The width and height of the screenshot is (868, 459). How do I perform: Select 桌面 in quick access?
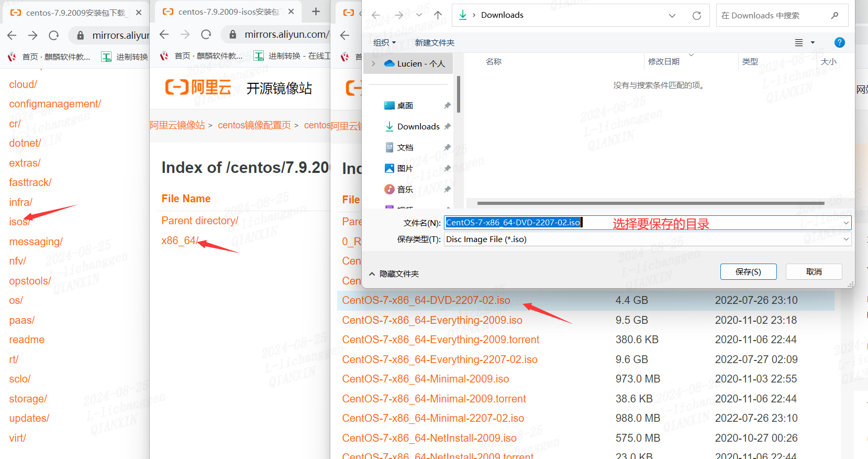tap(399, 105)
